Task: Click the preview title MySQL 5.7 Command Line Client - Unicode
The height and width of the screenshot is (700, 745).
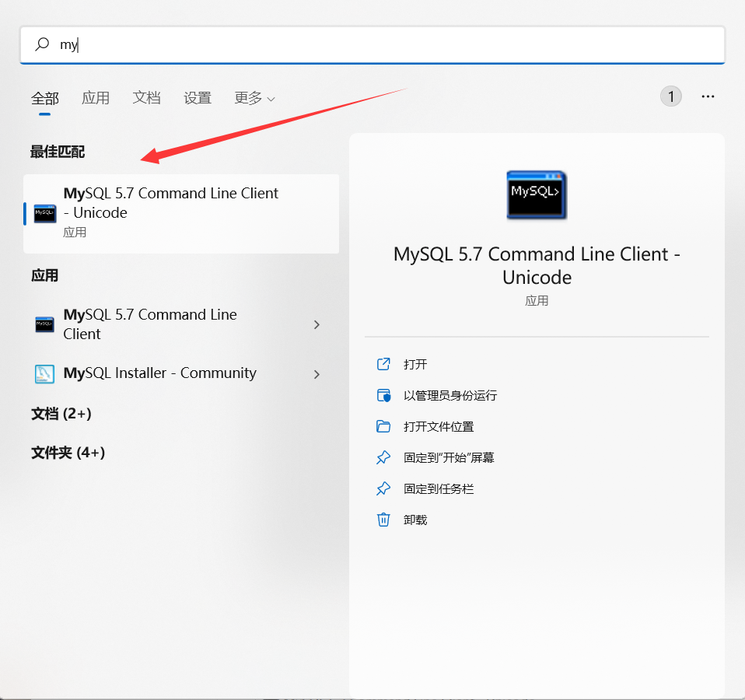Action: (x=537, y=265)
